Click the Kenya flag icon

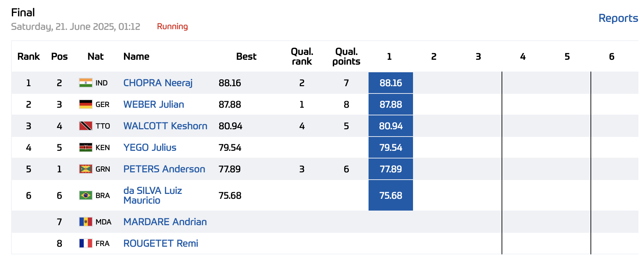[85, 147]
